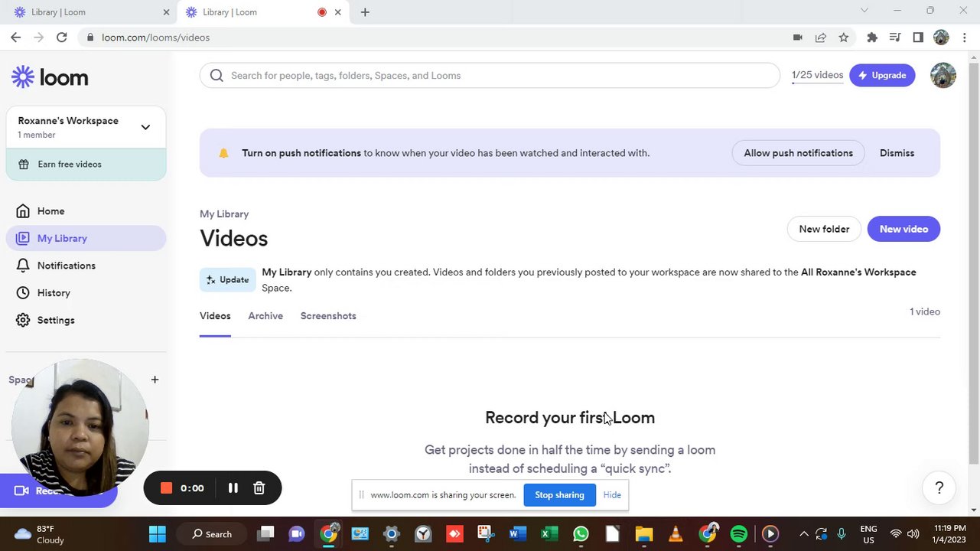
Task: Hide the screen sharing notification bar
Action: coord(612,495)
